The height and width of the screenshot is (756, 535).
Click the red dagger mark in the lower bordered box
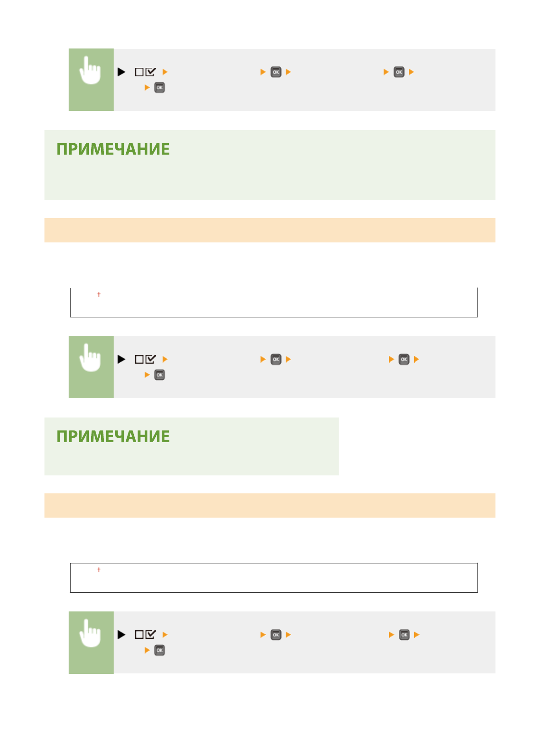pos(99,570)
